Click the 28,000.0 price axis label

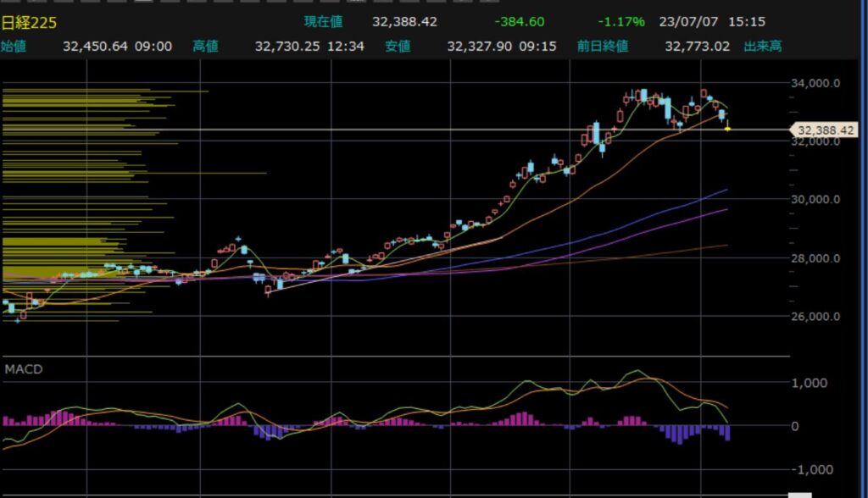point(816,258)
